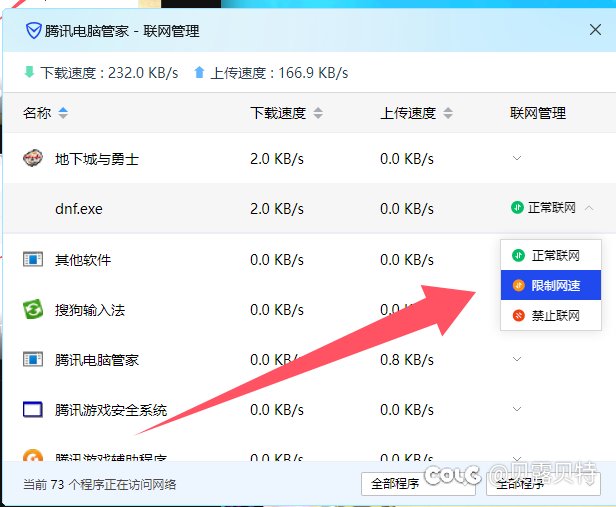Click the 上传速度 column header text

pyautogui.click(x=408, y=113)
